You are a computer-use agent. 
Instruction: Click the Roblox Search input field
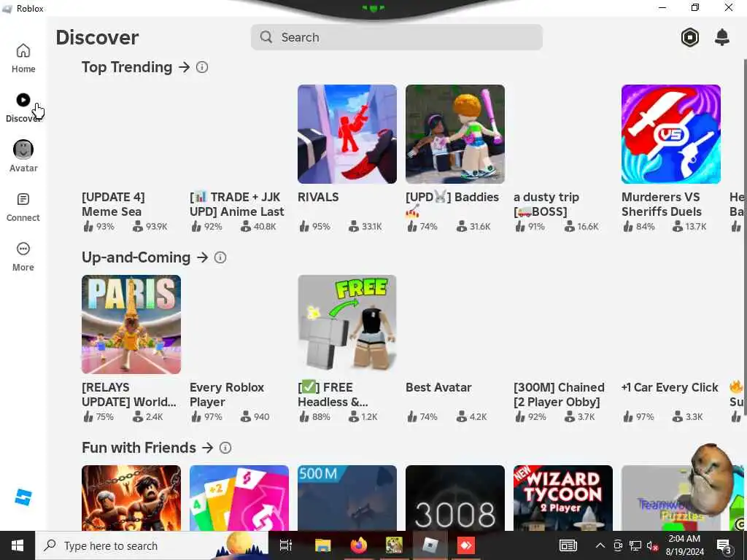click(x=396, y=37)
